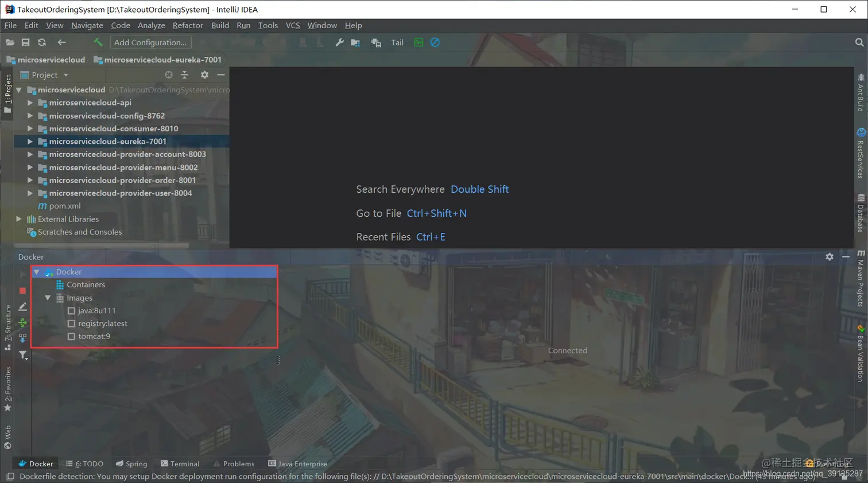Viewport: 868px width, 483px height.
Task: Click the Save All toolbar icon
Action: pos(25,42)
